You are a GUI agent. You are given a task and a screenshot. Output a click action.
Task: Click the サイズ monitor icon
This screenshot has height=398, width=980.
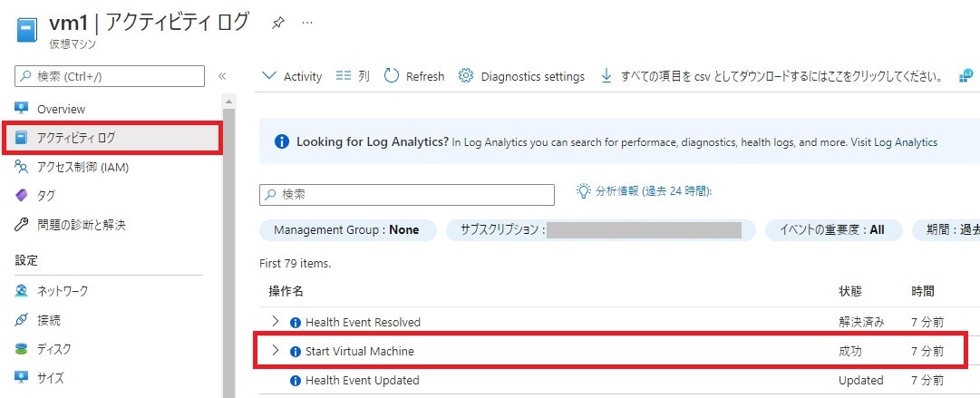pos(22,377)
